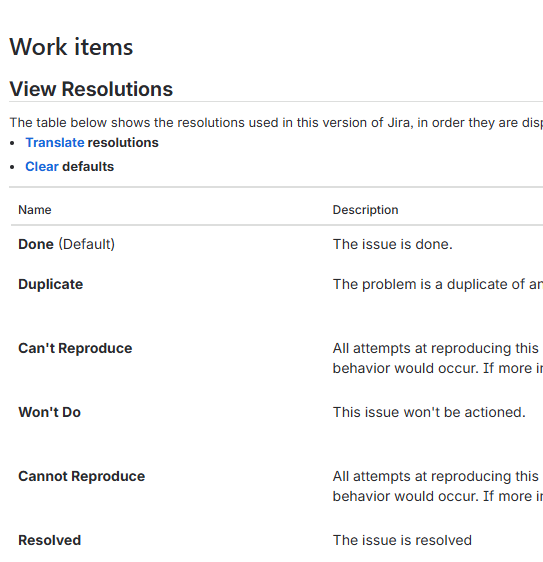Click the Can't Reproduce row's description text

[x=438, y=358]
